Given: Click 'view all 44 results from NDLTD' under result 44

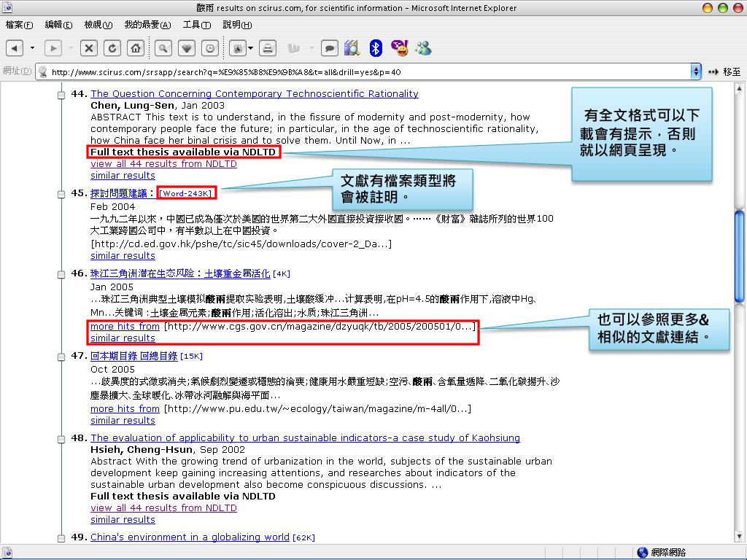Looking at the screenshot, I should [163, 164].
